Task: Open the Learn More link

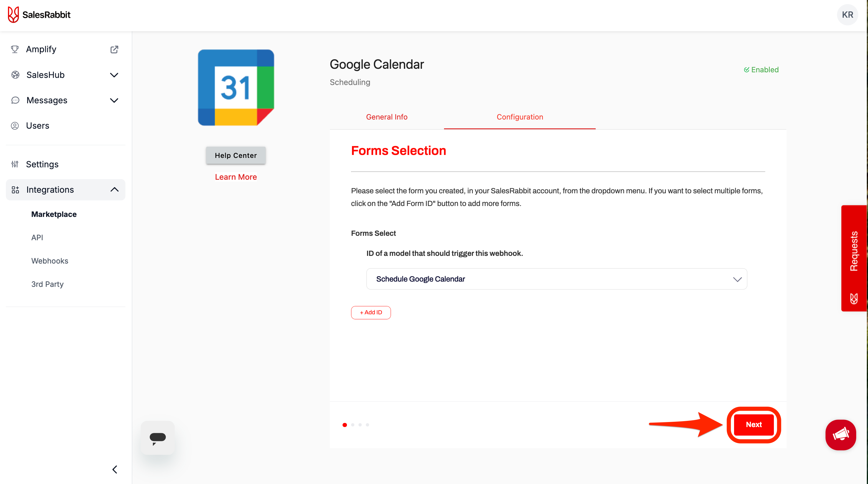Action: (236, 177)
